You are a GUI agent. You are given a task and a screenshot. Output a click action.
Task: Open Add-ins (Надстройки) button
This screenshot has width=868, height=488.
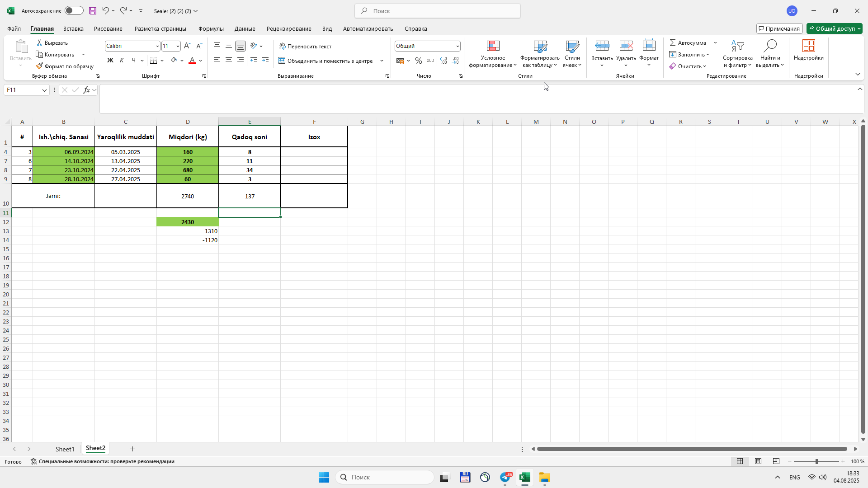click(808, 50)
